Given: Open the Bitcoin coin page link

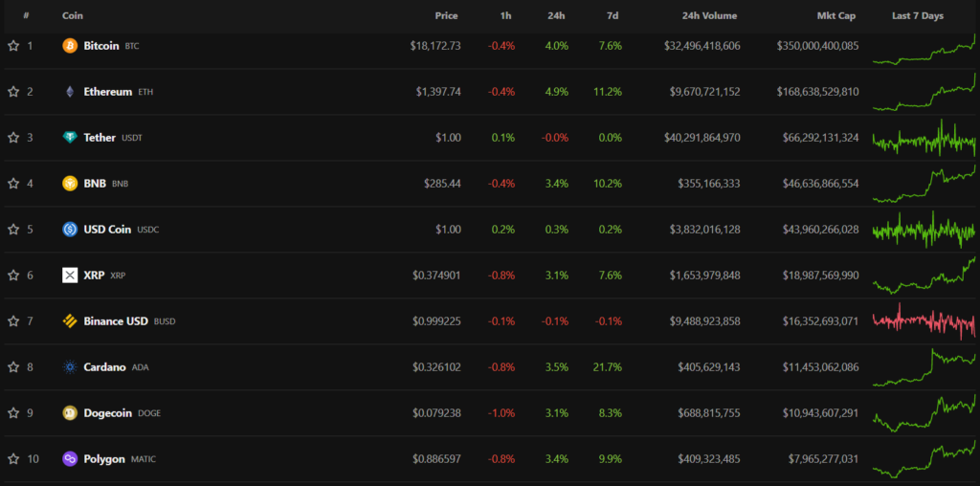Looking at the screenshot, I should [x=101, y=46].
